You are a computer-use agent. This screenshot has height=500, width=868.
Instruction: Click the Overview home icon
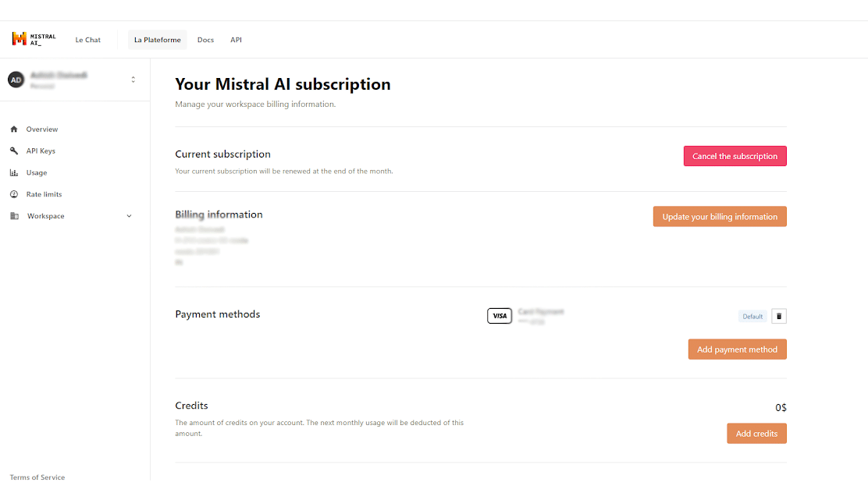coord(14,129)
